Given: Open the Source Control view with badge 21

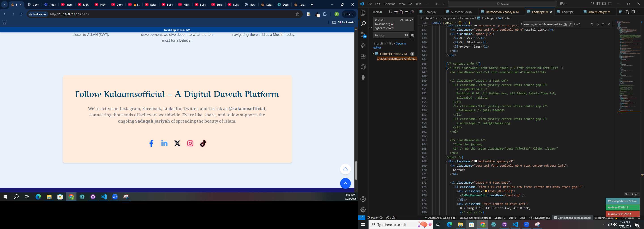Looking at the screenshot, I should 363,35.
